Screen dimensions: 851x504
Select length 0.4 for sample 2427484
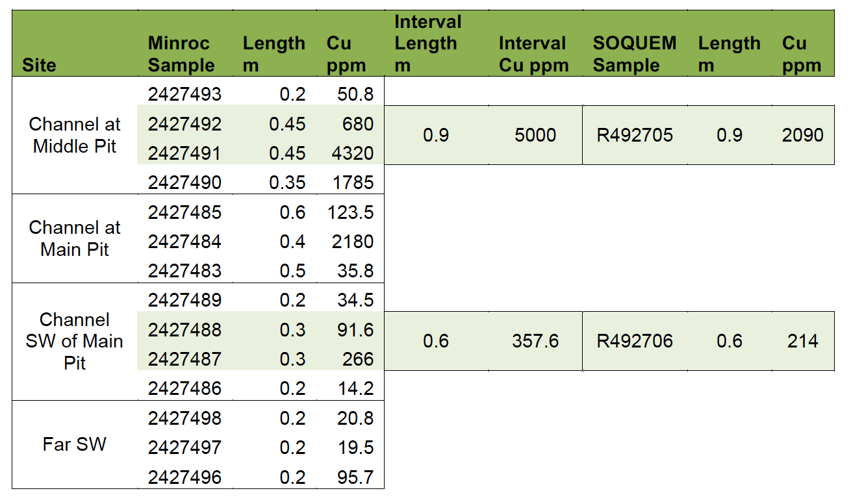(292, 242)
